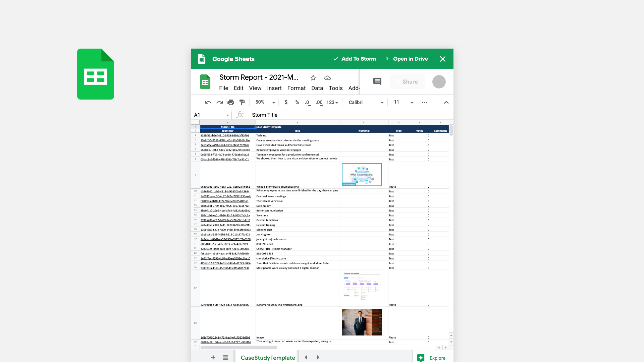Viewport: 644px width, 362px height.
Task: Increase decimal places with the .00 icon
Action: pos(319,103)
